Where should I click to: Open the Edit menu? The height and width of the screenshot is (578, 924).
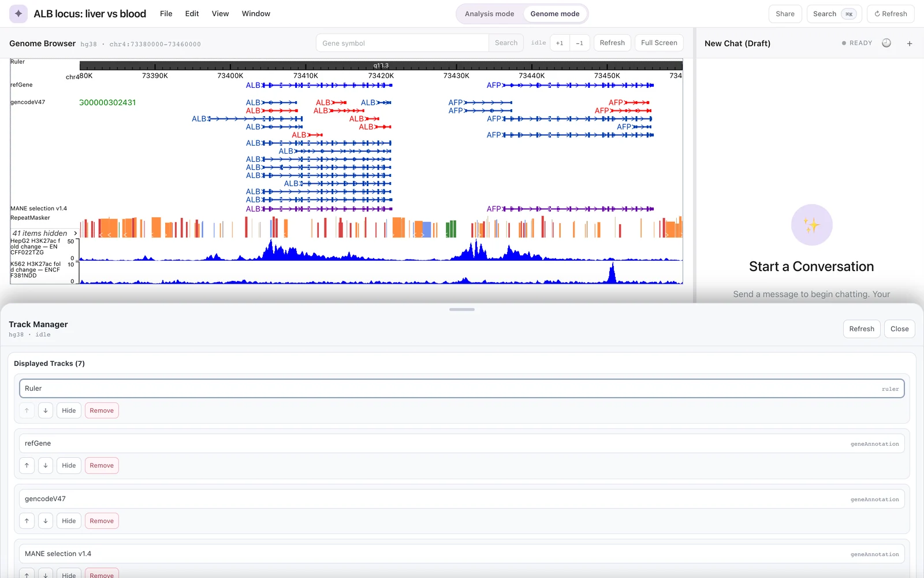(x=192, y=13)
